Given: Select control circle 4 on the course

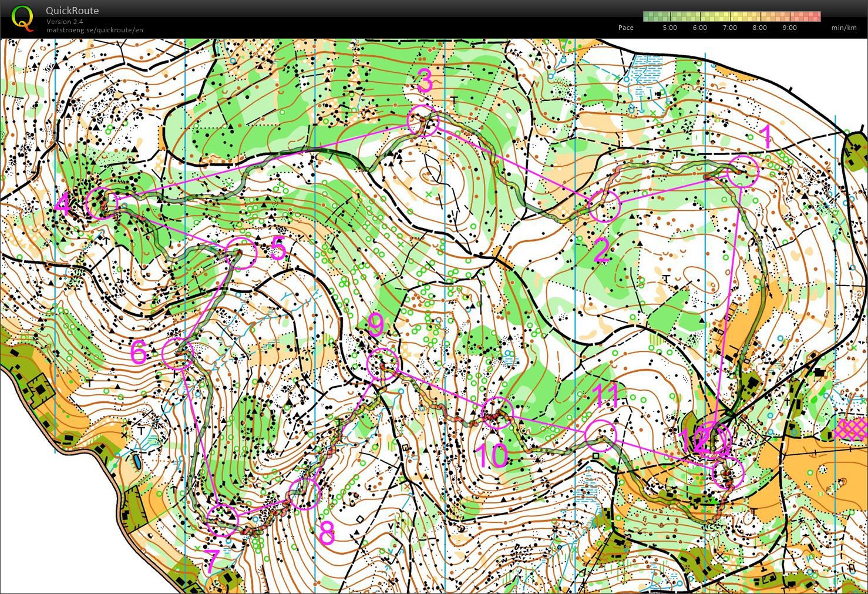Looking at the screenshot, I should tap(102, 203).
